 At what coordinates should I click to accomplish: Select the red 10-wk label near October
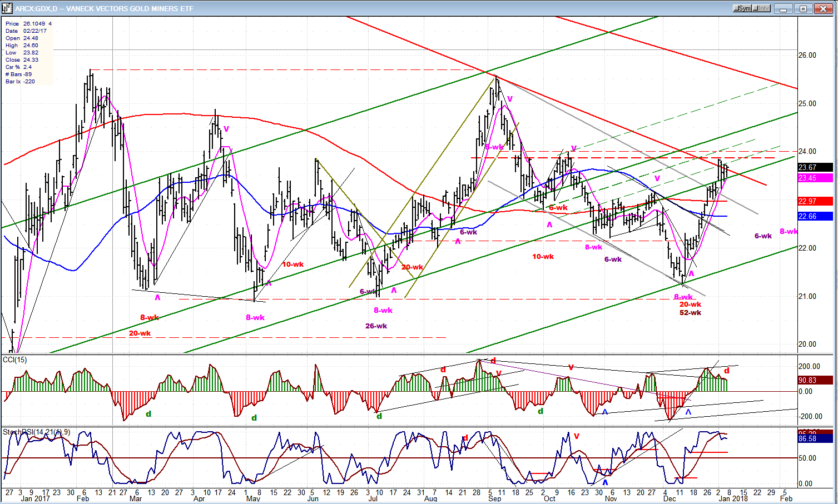(543, 257)
